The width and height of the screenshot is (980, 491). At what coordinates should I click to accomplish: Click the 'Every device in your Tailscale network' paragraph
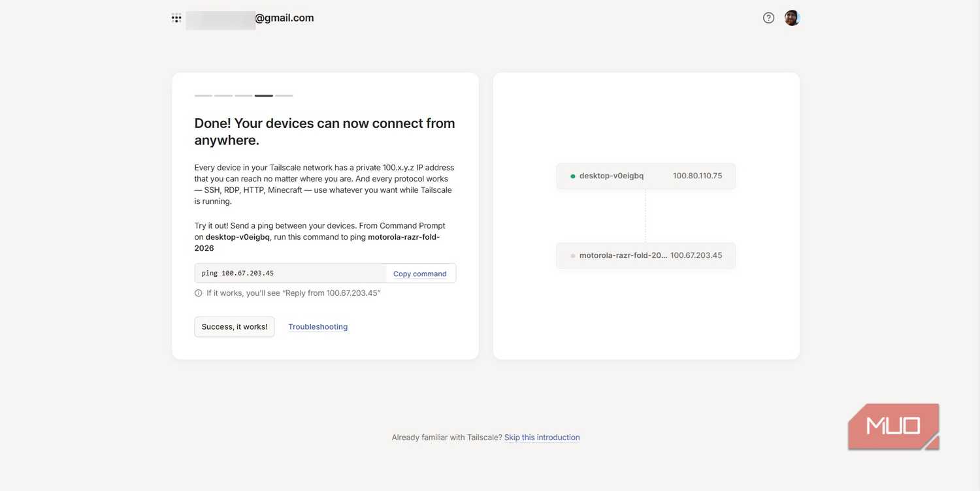[325, 185]
